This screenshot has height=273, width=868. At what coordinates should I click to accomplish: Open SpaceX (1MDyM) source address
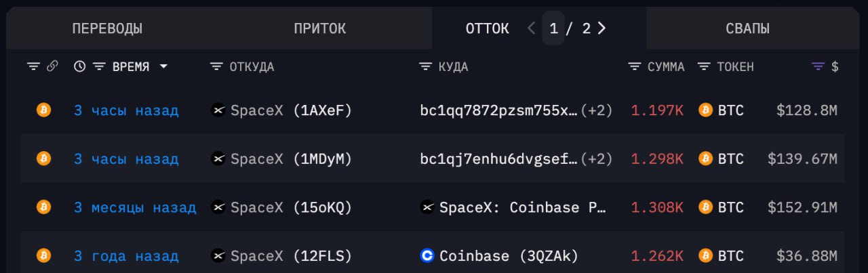(290, 159)
